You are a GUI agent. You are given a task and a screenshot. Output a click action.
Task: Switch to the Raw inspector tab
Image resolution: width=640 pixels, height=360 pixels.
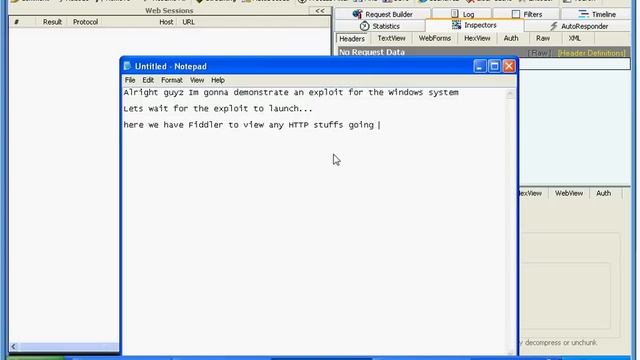pos(542,38)
